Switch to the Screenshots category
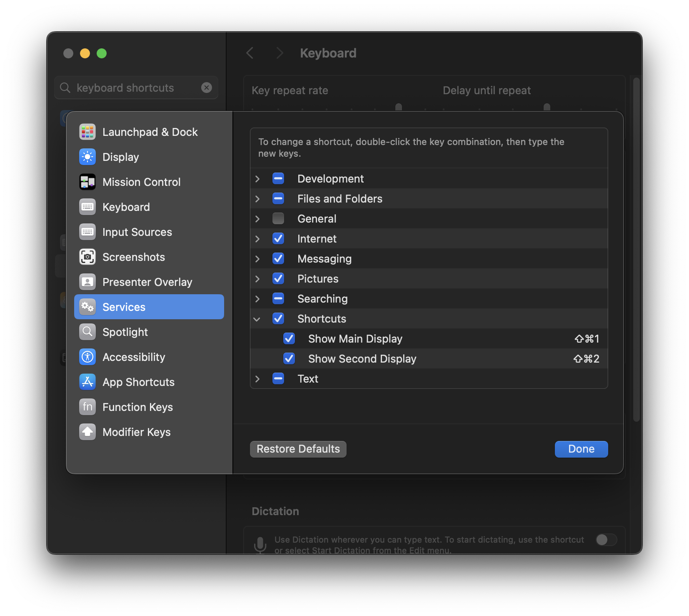The height and width of the screenshot is (616, 689). click(x=149, y=257)
